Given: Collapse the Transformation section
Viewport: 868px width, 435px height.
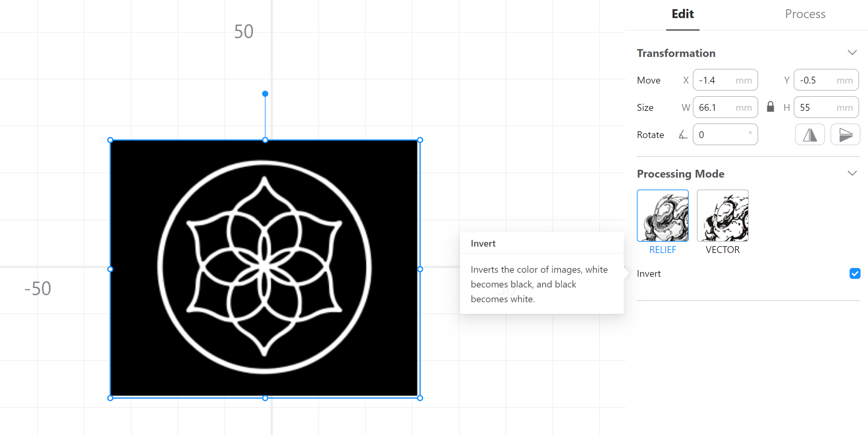Looking at the screenshot, I should click(x=852, y=52).
